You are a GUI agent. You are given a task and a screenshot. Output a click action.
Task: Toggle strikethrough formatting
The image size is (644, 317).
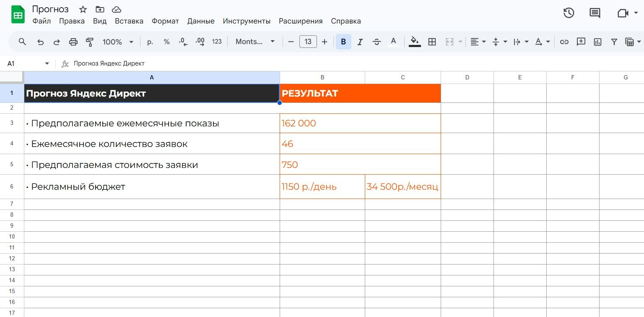pyautogui.click(x=377, y=42)
